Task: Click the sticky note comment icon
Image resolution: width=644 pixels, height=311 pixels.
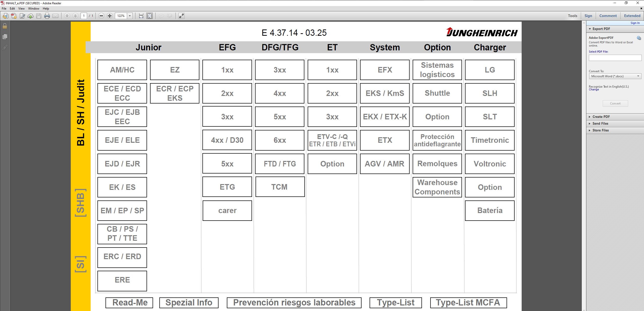Action: (161, 16)
